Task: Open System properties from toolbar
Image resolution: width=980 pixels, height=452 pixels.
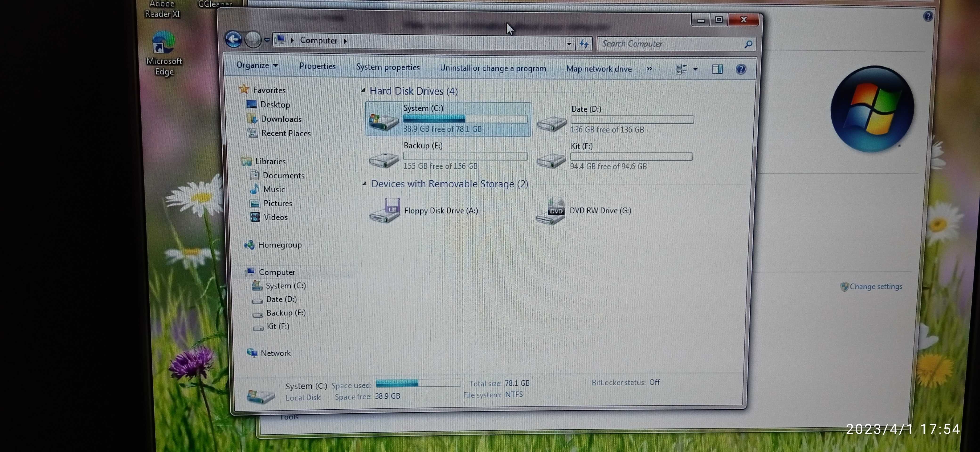Action: (388, 67)
